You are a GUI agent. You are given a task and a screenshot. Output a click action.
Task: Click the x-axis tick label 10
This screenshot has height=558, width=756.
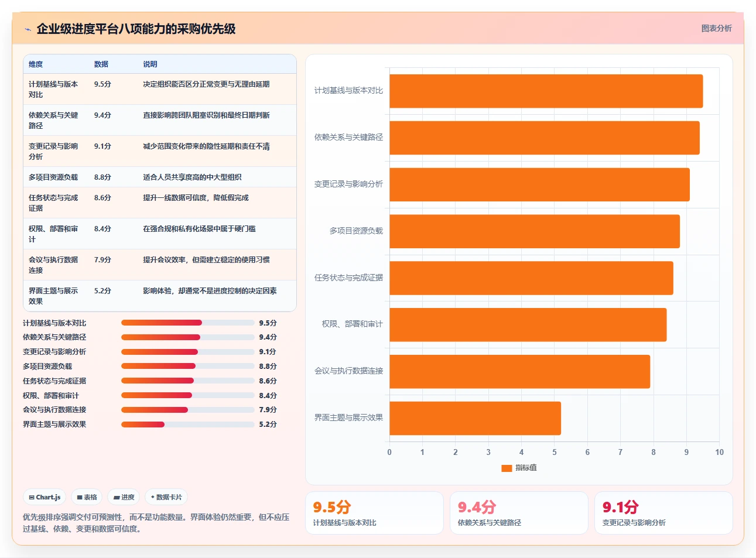pyautogui.click(x=719, y=452)
